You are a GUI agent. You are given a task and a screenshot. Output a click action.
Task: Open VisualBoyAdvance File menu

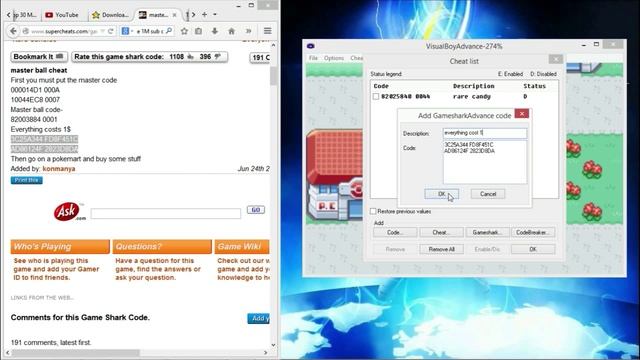[313, 58]
